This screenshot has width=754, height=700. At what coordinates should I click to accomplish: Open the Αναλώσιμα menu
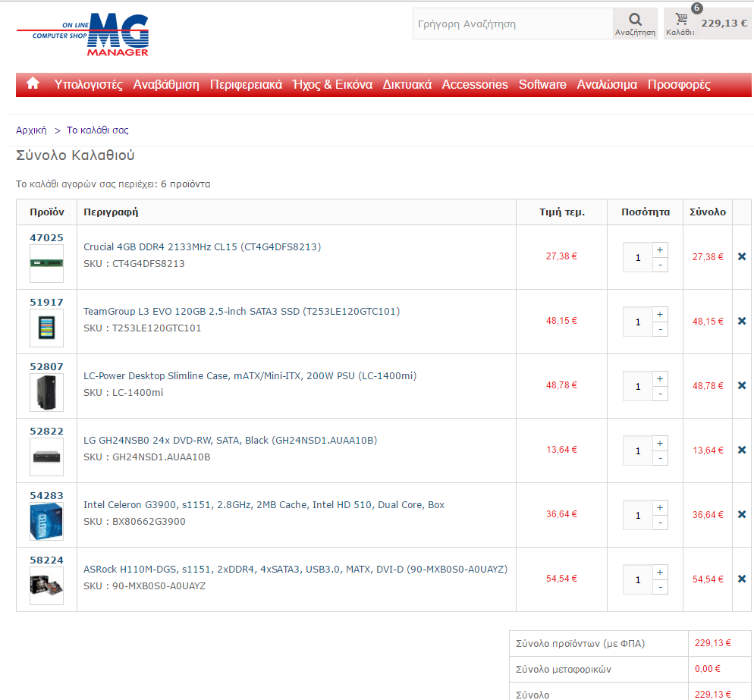pyautogui.click(x=607, y=85)
